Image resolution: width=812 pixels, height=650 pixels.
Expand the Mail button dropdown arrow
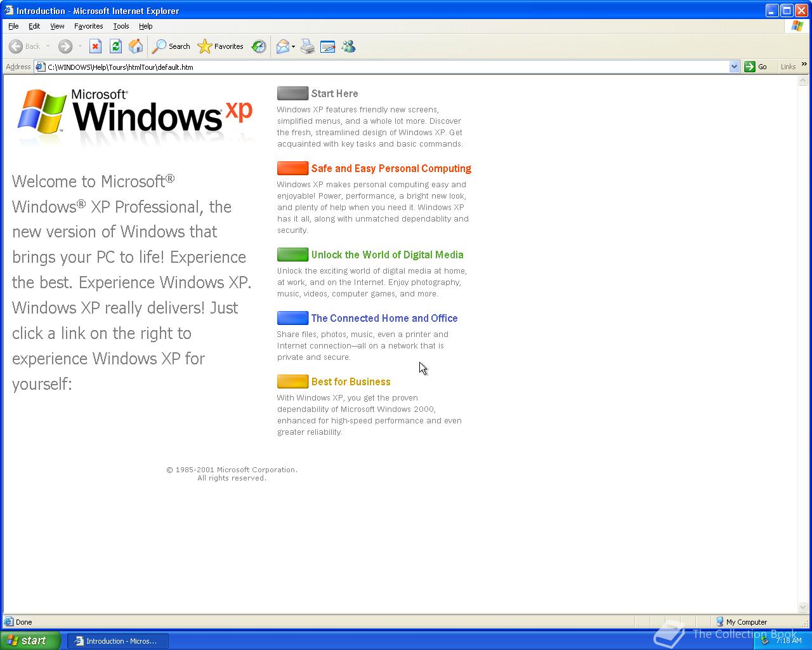coord(293,46)
